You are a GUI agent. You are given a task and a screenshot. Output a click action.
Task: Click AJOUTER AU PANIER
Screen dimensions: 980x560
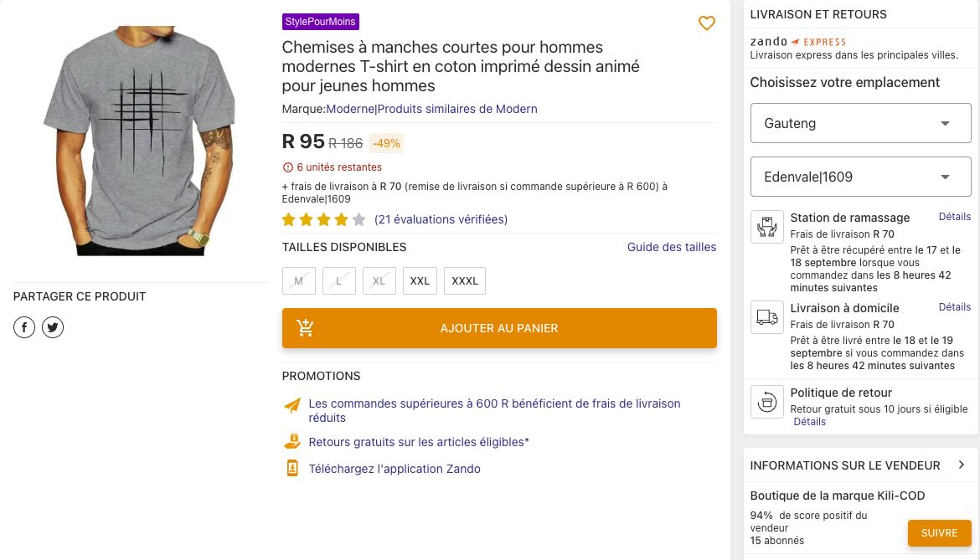click(x=499, y=328)
